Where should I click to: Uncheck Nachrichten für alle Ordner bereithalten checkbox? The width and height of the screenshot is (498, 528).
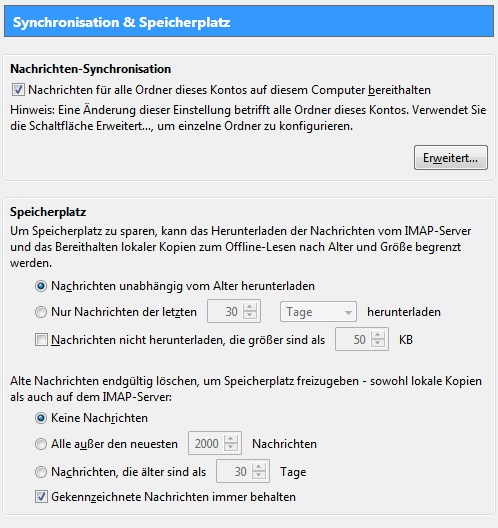(x=18, y=90)
